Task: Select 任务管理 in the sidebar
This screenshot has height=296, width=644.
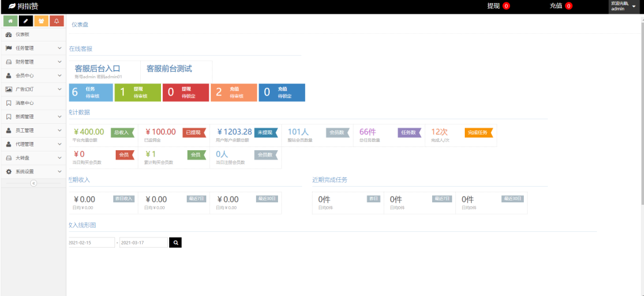Action: [33, 48]
